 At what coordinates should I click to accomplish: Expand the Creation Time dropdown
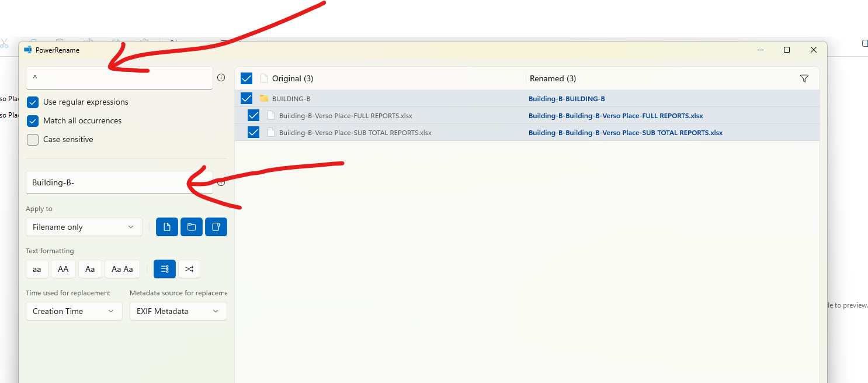pyautogui.click(x=74, y=311)
